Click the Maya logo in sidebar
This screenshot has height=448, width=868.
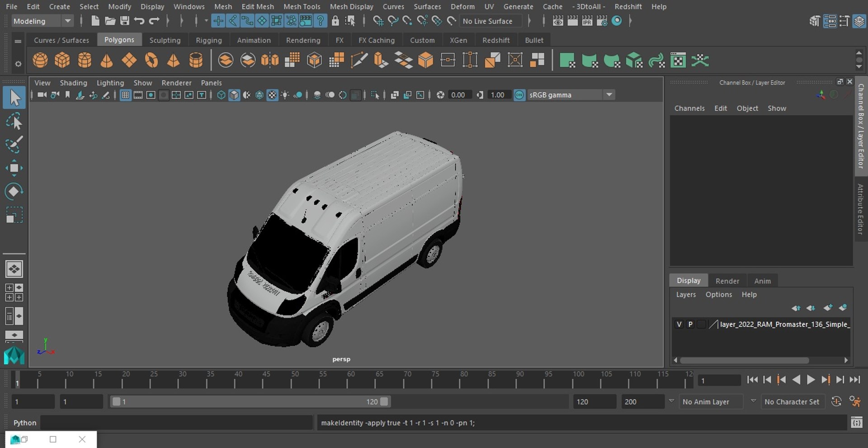14,355
